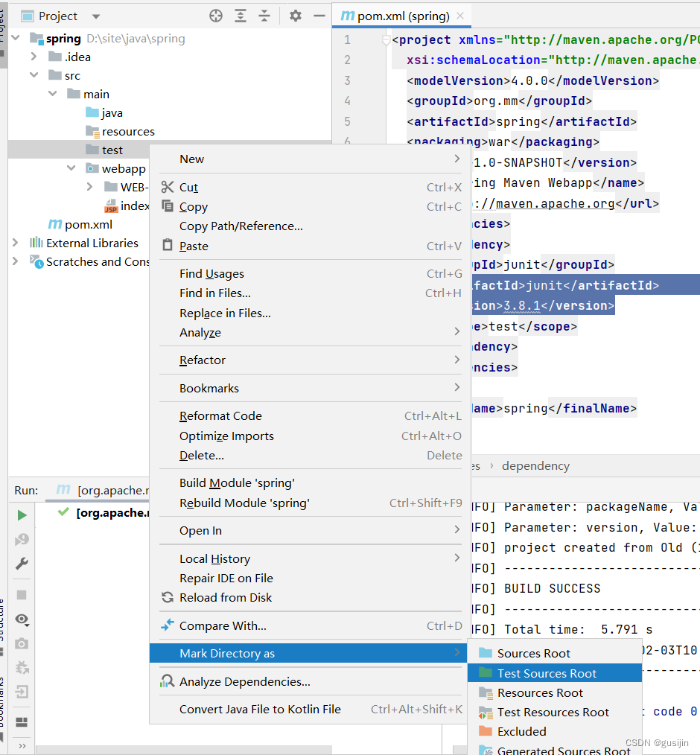Select the pom.xml (spring) editor tab

click(402, 16)
